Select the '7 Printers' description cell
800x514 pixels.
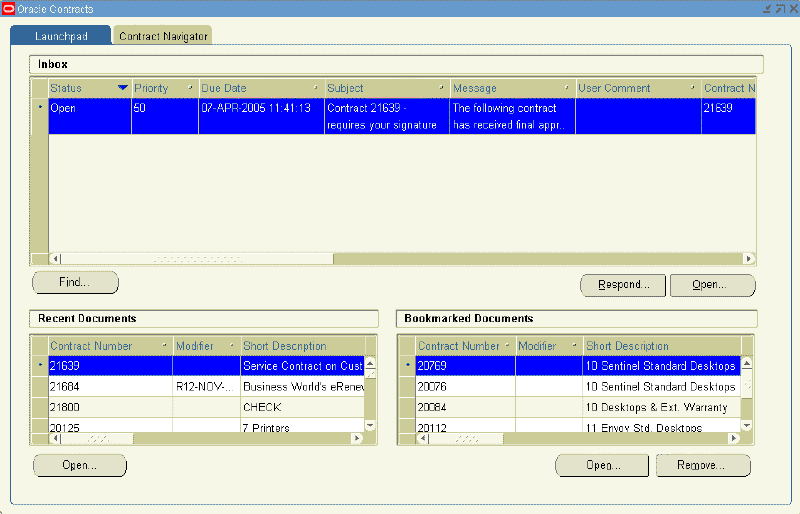[x=303, y=426]
